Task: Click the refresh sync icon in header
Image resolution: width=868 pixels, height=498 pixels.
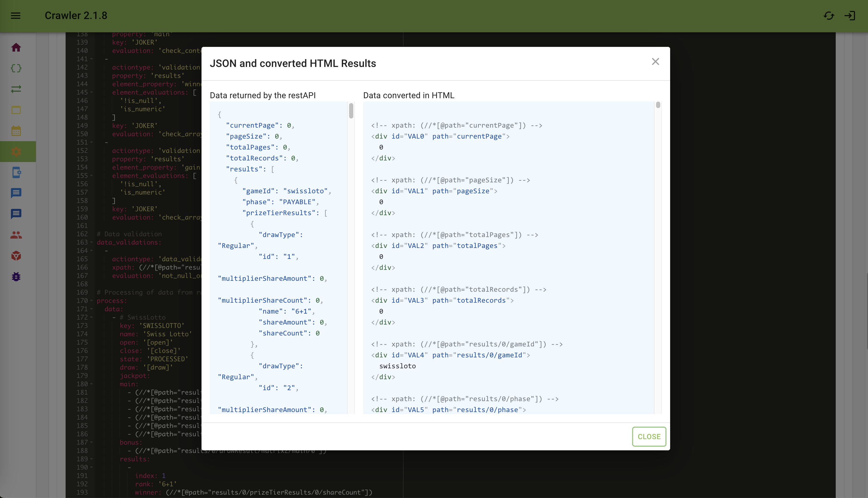Action: [828, 16]
